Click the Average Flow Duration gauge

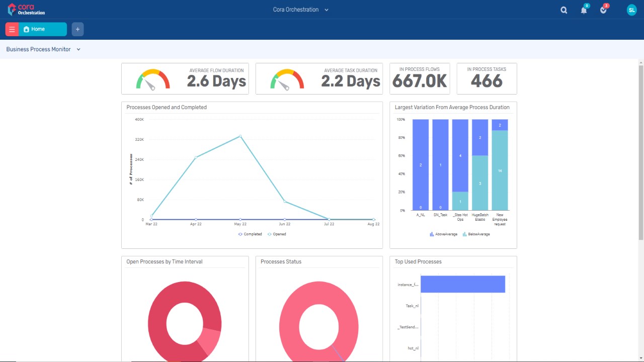click(153, 80)
